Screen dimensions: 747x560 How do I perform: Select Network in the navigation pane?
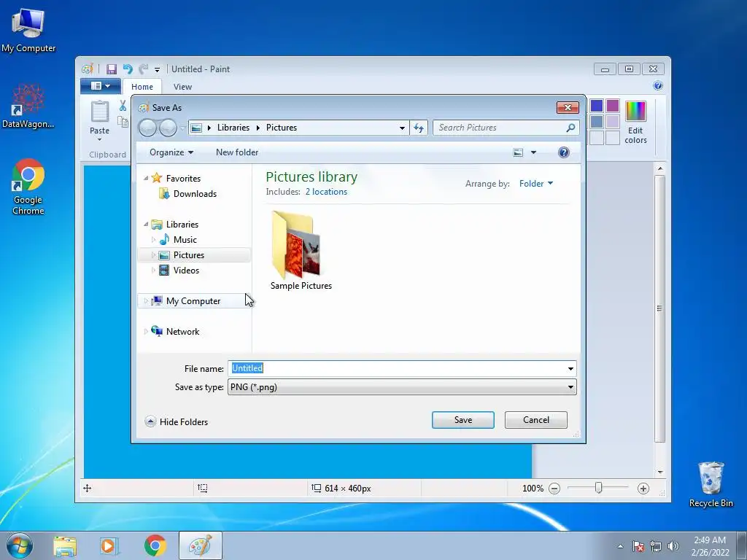tap(182, 332)
